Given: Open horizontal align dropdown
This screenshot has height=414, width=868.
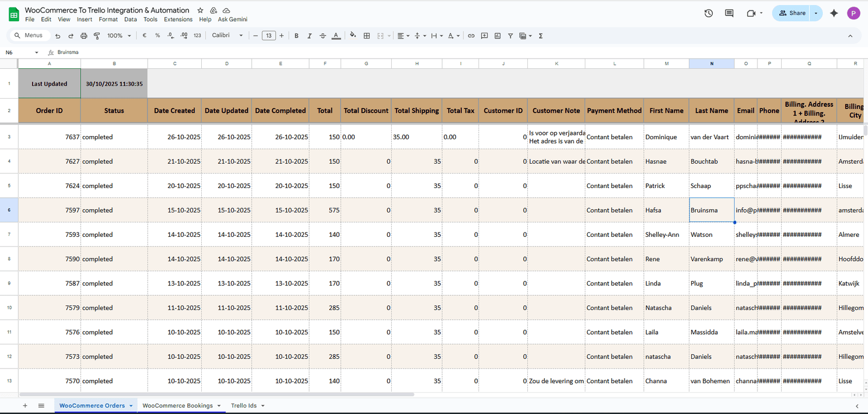Looking at the screenshot, I should pyautogui.click(x=403, y=36).
